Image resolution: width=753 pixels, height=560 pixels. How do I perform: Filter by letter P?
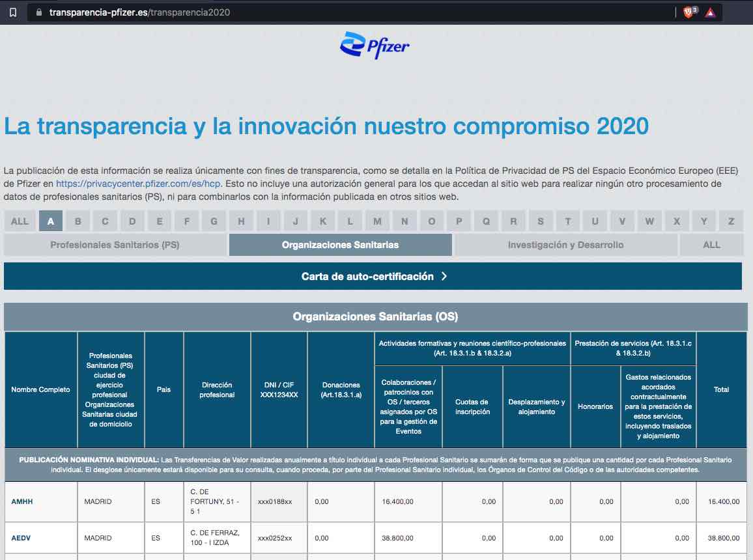pyautogui.click(x=459, y=221)
